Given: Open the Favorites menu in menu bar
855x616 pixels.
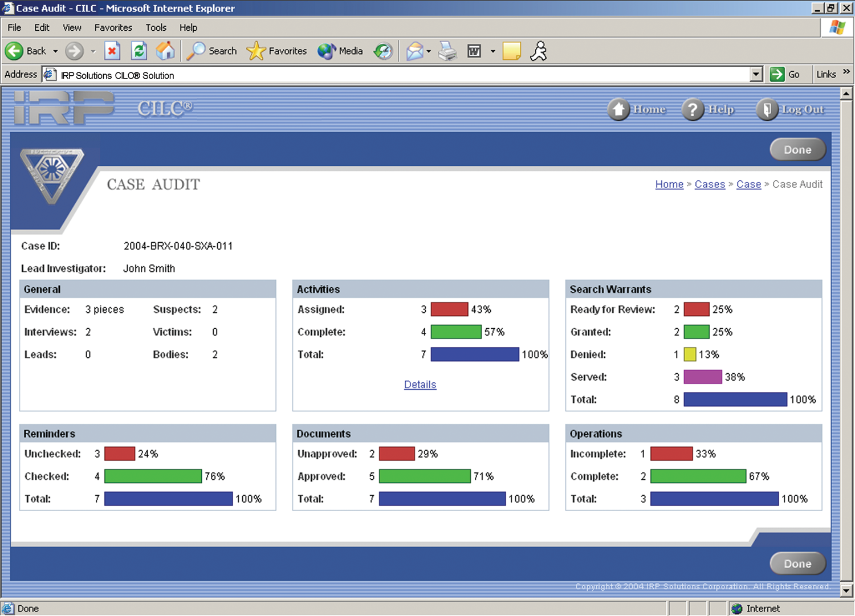Looking at the screenshot, I should [x=113, y=27].
